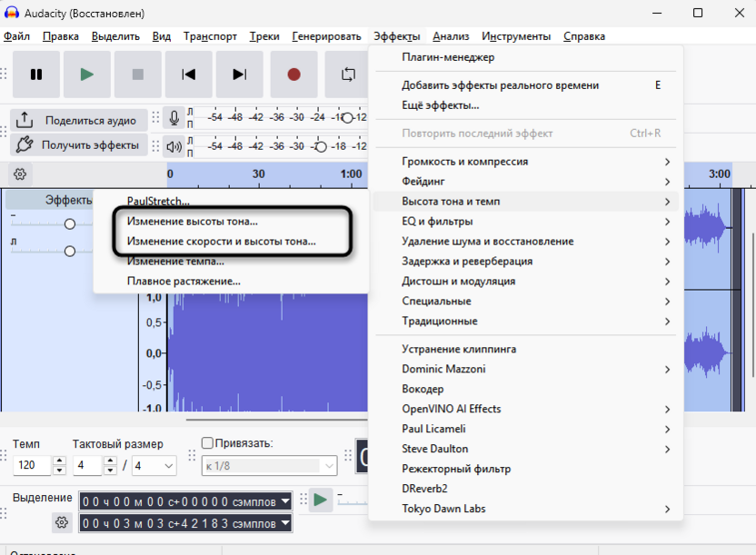This screenshot has height=555, width=756.
Task: Open the Справка menu
Action: [x=584, y=36]
